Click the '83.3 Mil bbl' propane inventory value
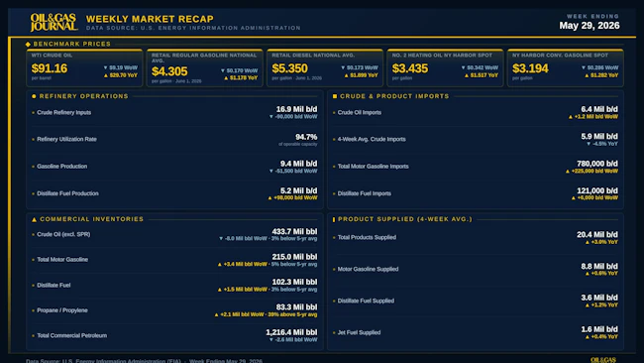Screen dimensions: 644x363 click(296, 307)
